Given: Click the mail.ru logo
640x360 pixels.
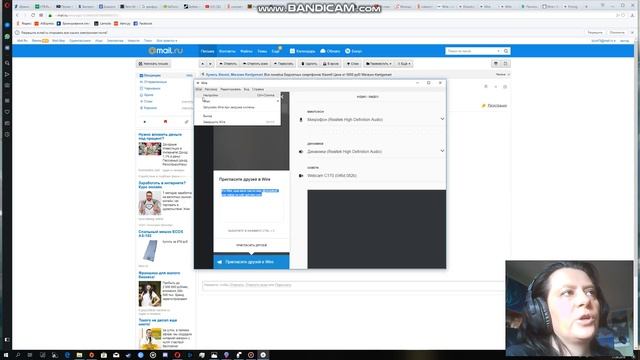Looking at the screenshot, I should point(165,51).
